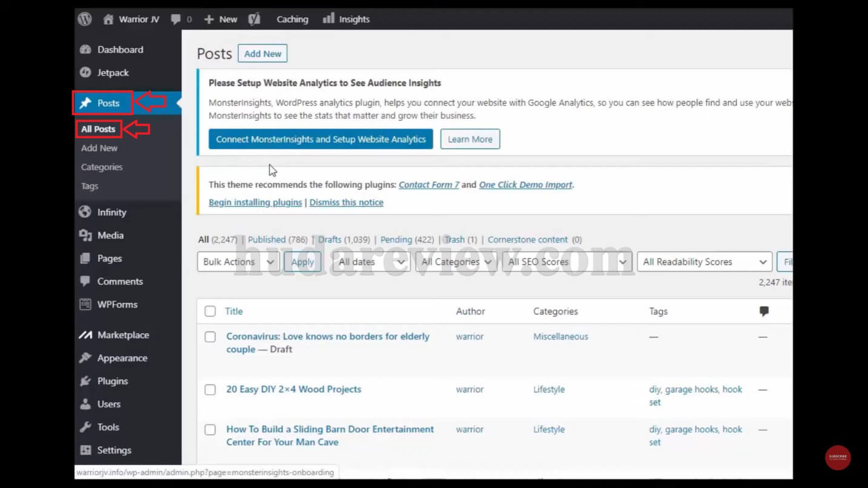This screenshot has width=868, height=488.
Task: Filter posts by Trash (1)
Action: (x=461, y=239)
